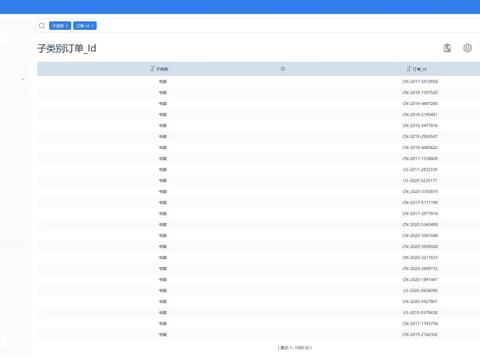
Task: Click the 子类别订单_Id report title
Action: pyautogui.click(x=67, y=48)
